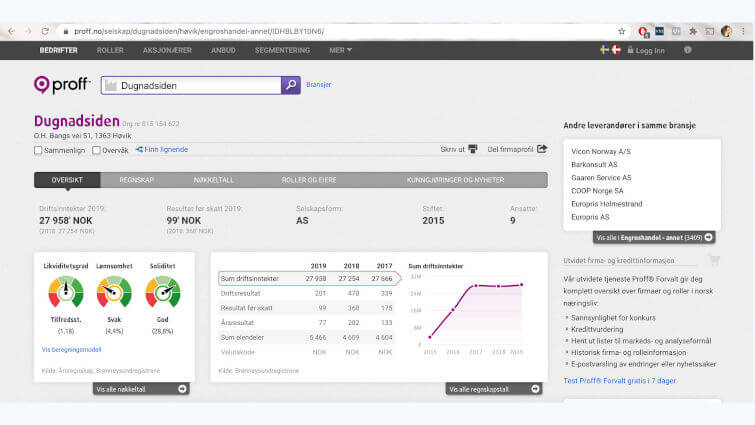This screenshot has width=755, height=425.
Task: Switch to the NØKKELTALL tab
Action: (213, 180)
